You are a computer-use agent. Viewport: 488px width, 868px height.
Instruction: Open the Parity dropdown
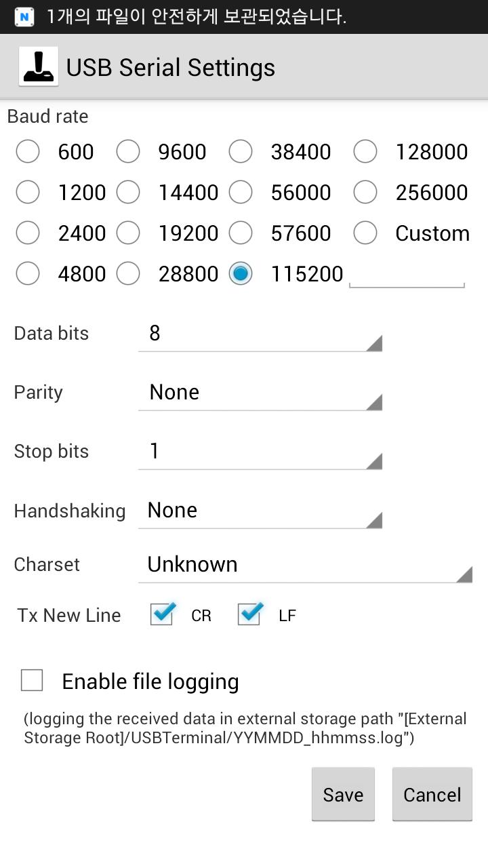point(260,393)
